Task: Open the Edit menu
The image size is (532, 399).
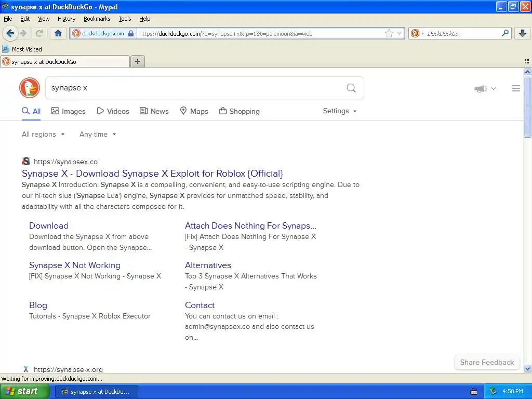Action: [x=25, y=19]
